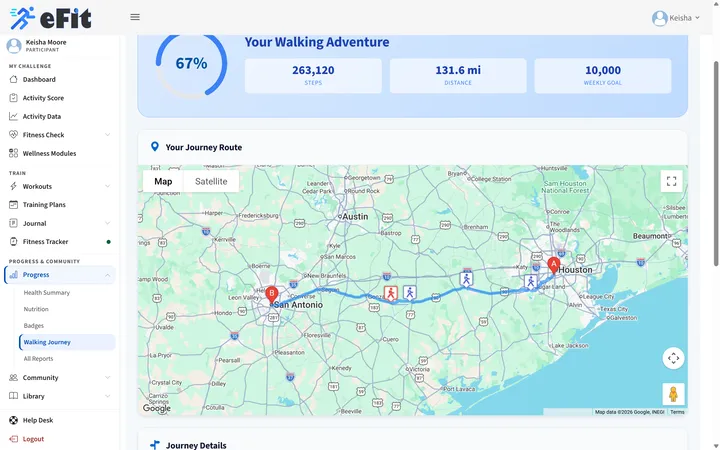Click the 67% progress ring
This screenshot has width=720, height=450.
tap(191, 63)
